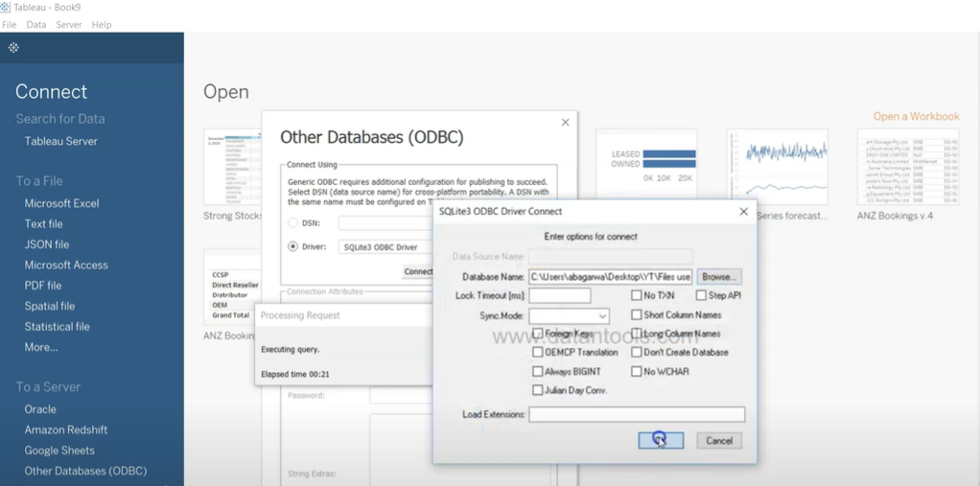Connect to a Spatial file
This screenshot has width=980, height=486.
(50, 306)
